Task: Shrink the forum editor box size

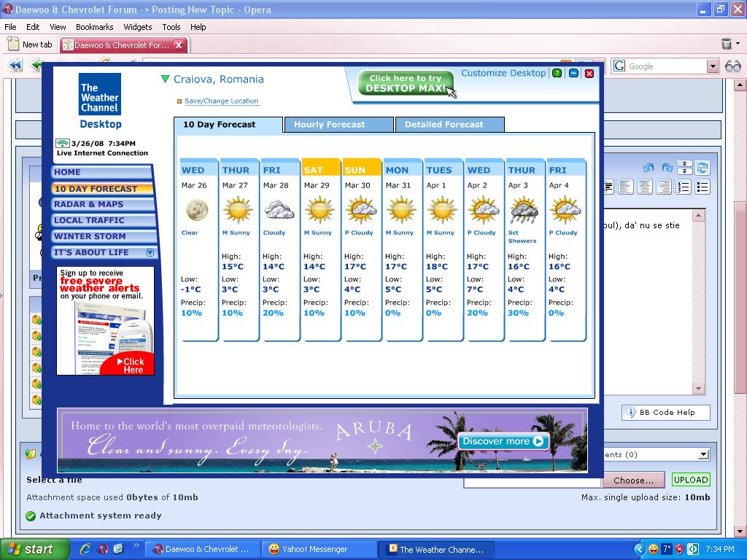Action: point(684,164)
